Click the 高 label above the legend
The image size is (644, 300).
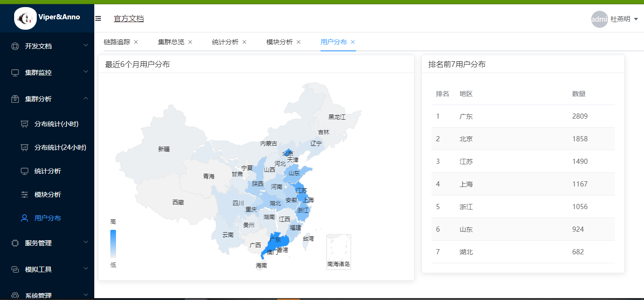pos(113,222)
